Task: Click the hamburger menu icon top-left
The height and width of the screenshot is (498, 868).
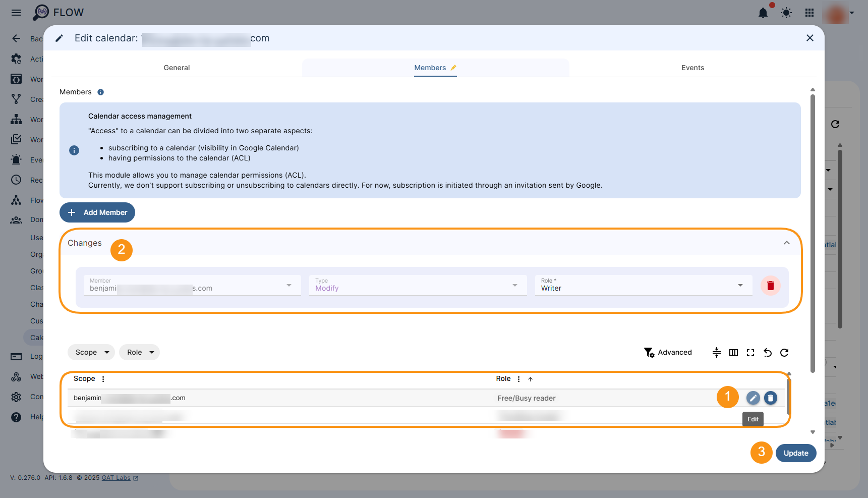Action: point(16,13)
